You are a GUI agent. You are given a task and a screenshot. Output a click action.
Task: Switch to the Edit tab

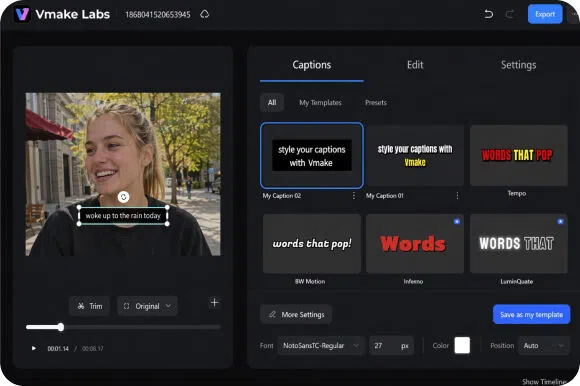click(415, 65)
